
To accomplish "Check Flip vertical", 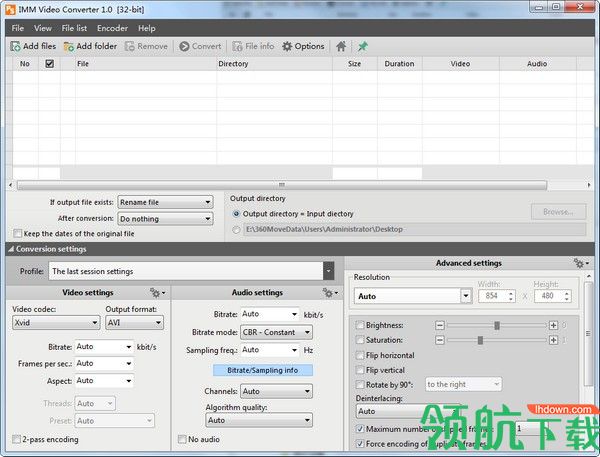I will point(360,370).
